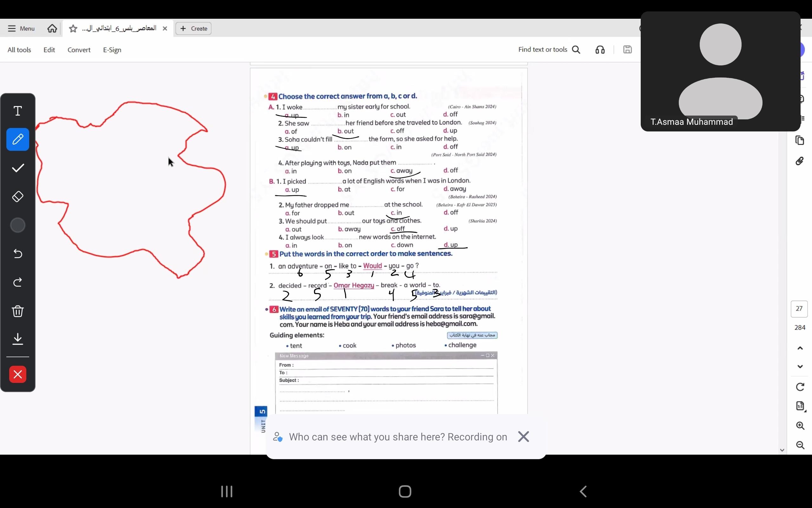
Task: Click the 'Would' underlined word
Action: pyautogui.click(x=372, y=266)
